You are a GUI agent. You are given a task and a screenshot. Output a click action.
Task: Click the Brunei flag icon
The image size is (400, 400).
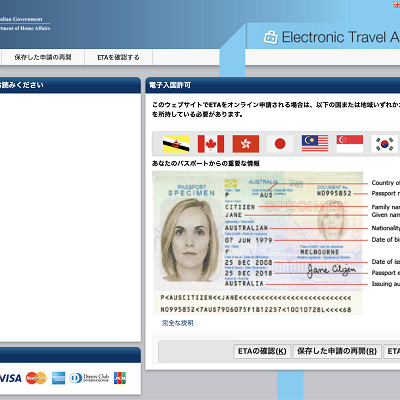tap(176, 144)
